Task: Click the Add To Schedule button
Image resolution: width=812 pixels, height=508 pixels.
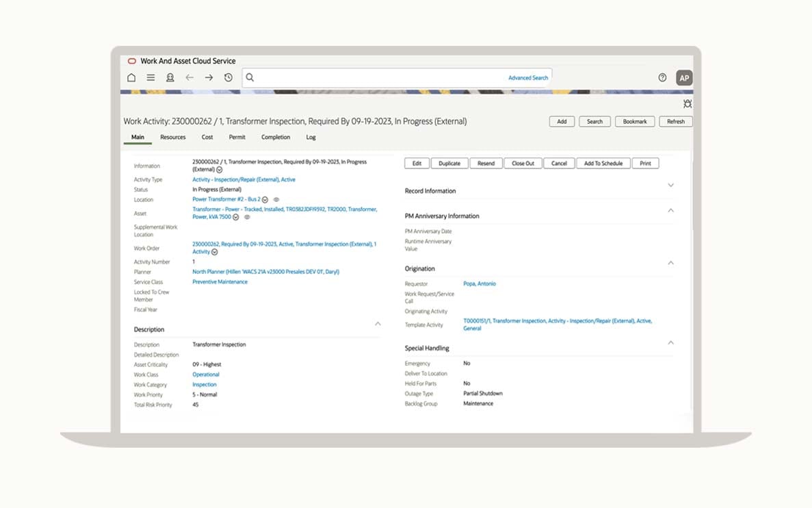Action: (603, 164)
